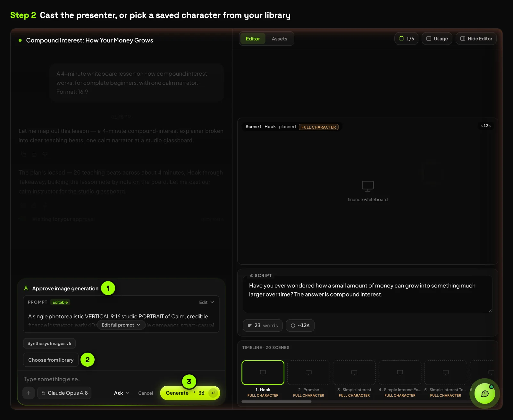Click into the 'Type something else...' input
This screenshot has width=513, height=420.
[x=121, y=379]
